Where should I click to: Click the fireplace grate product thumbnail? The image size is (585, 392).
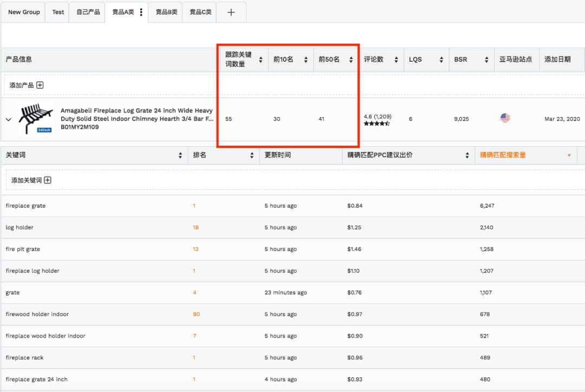[36, 118]
